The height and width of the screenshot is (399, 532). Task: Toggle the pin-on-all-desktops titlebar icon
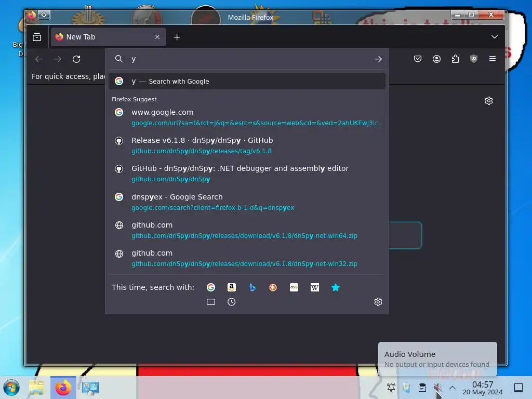pyautogui.click(x=44, y=15)
